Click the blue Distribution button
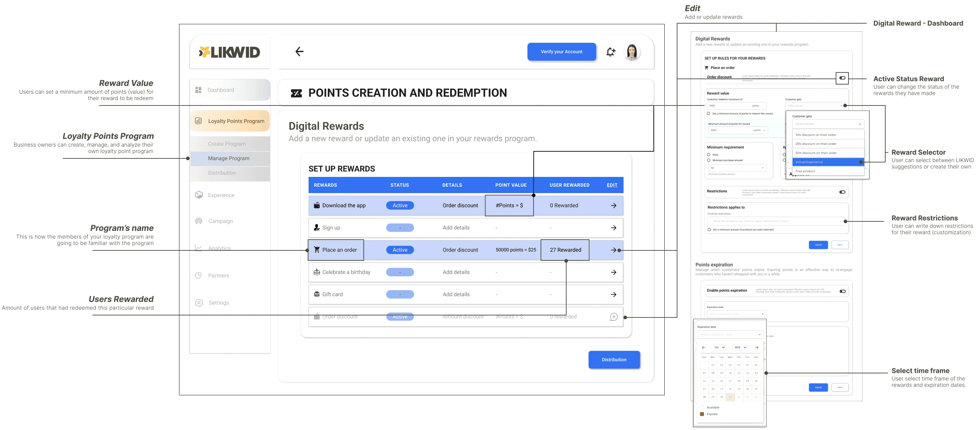This screenshot has height=430, width=980. tap(614, 359)
